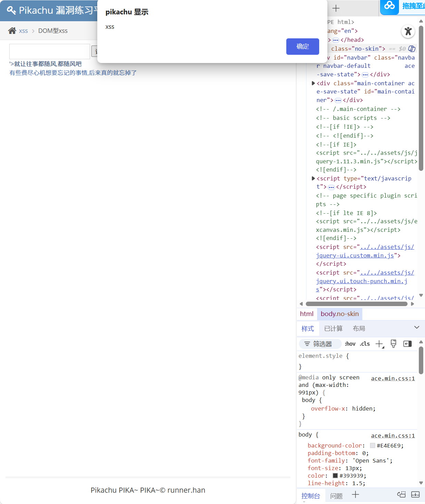
Task: Expand the text/javascript script node
Action: pos(313,178)
